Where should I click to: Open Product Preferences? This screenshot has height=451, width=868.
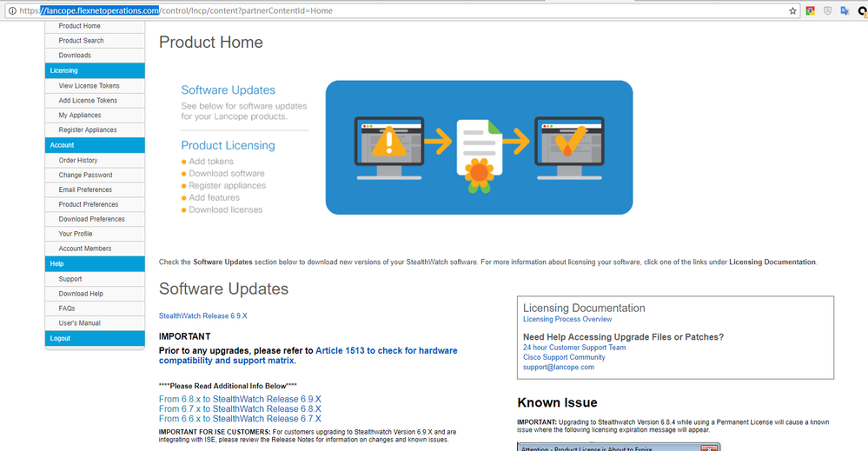tap(95, 204)
